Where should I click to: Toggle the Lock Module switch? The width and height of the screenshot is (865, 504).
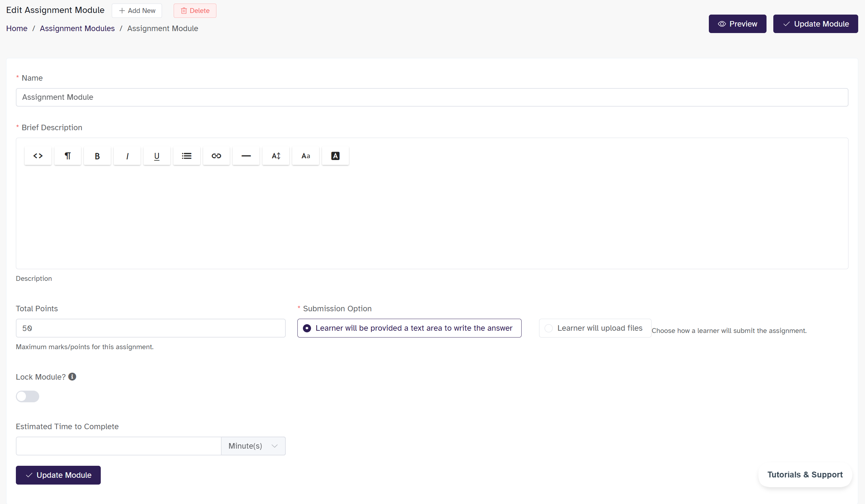pos(28,396)
